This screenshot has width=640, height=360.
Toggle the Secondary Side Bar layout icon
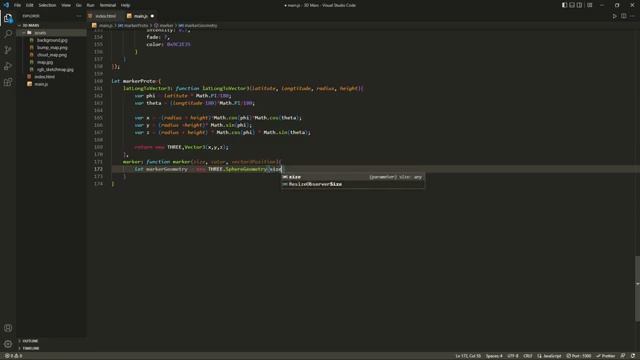click(579, 5)
